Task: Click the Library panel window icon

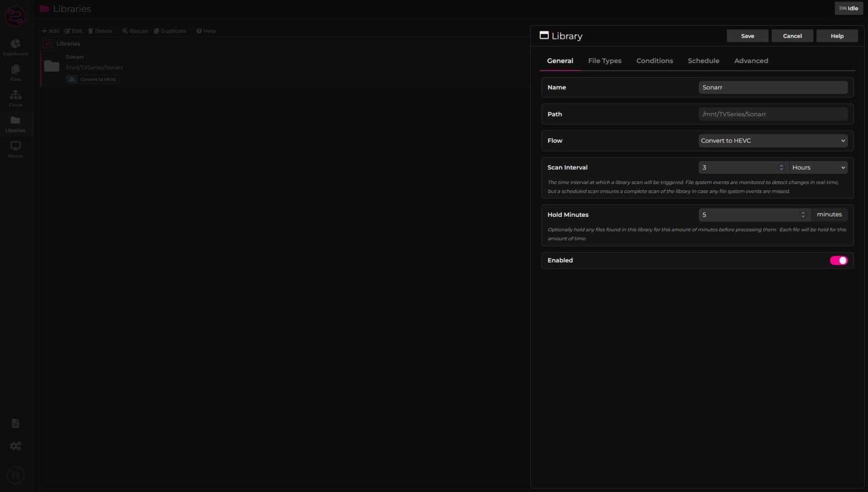Action: 544,35
